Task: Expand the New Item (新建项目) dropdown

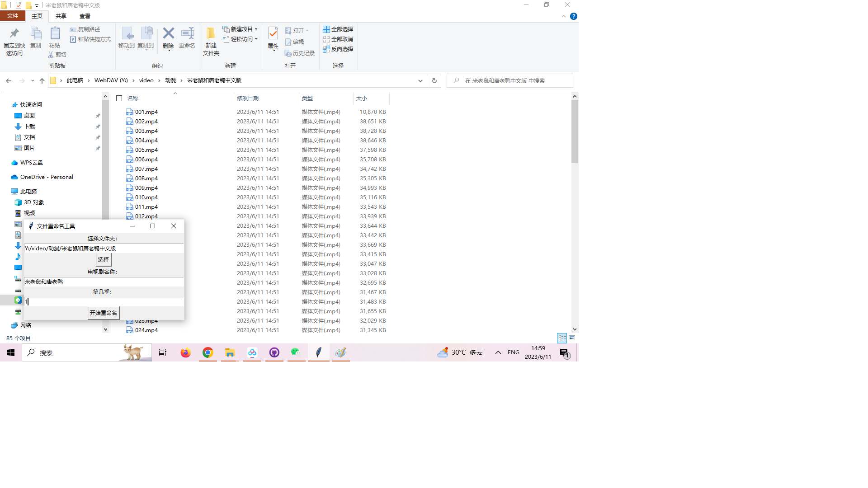Action: [240, 29]
